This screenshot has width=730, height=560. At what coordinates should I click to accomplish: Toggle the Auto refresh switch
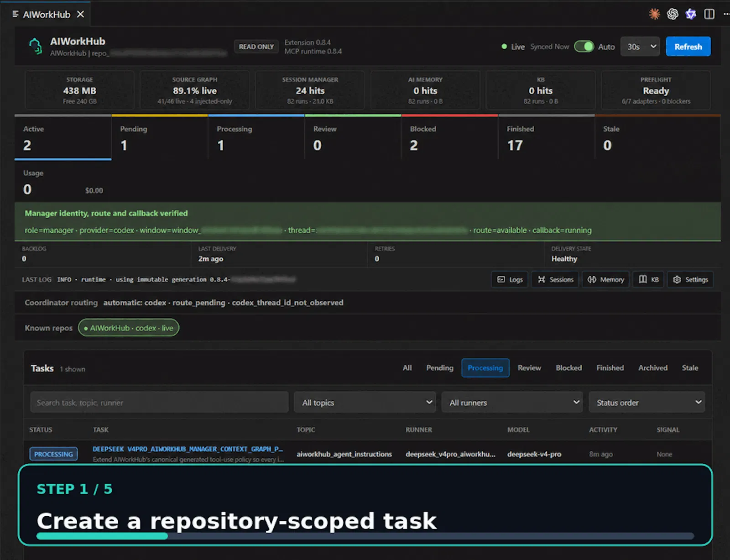pos(584,47)
